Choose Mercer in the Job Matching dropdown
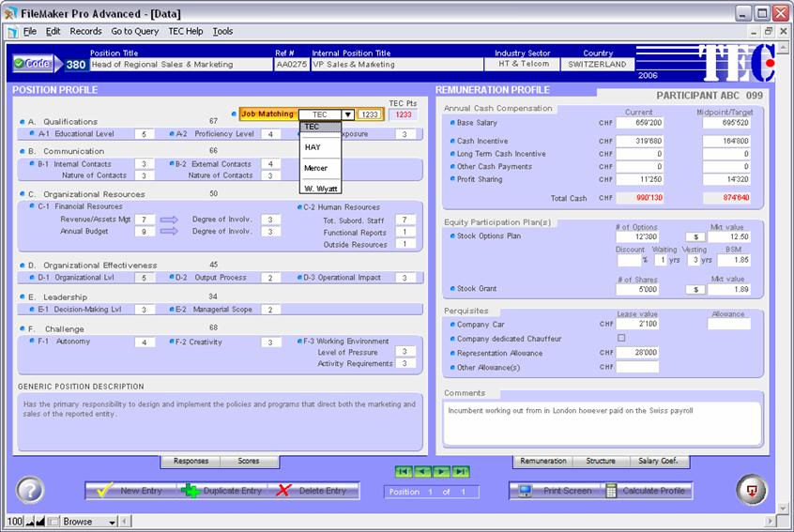The image size is (794, 532). tap(320, 169)
